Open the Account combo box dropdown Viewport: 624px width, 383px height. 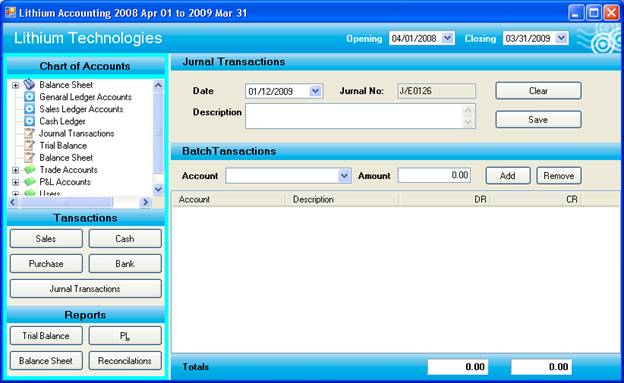pos(344,176)
